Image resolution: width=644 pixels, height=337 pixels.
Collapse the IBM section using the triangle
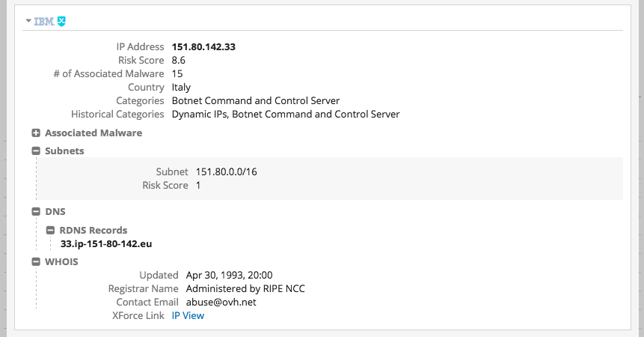pos(28,21)
